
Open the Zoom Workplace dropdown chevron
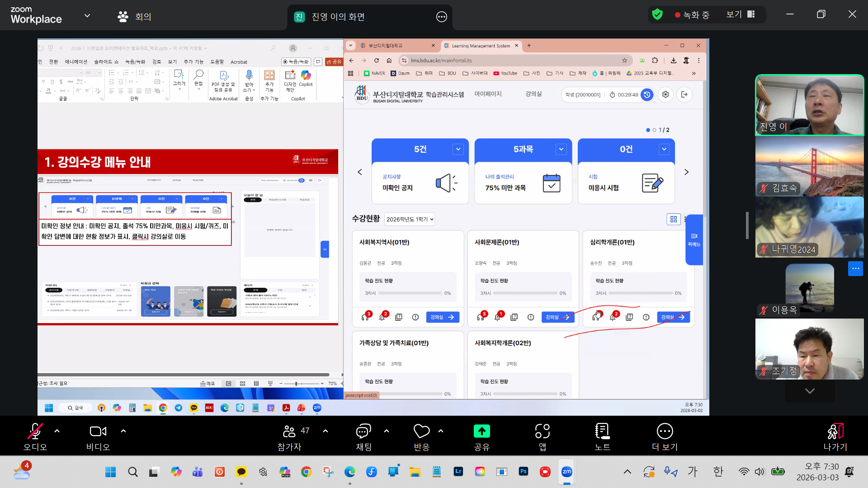[x=87, y=16]
